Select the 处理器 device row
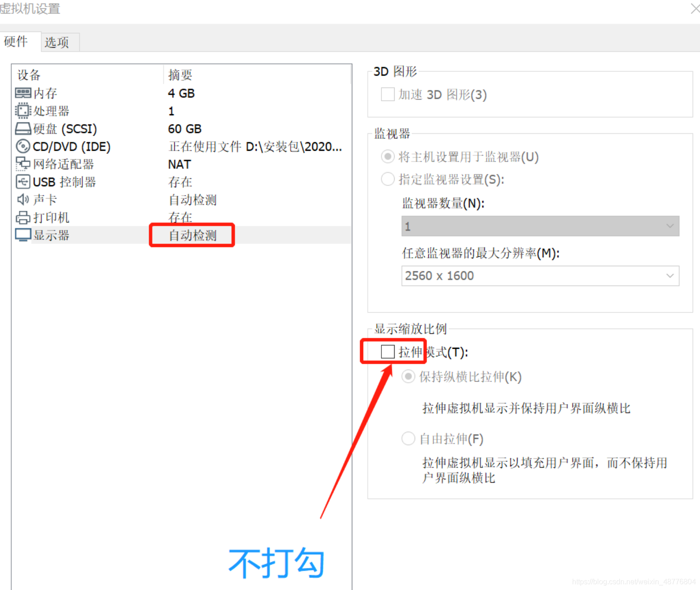 182,111
